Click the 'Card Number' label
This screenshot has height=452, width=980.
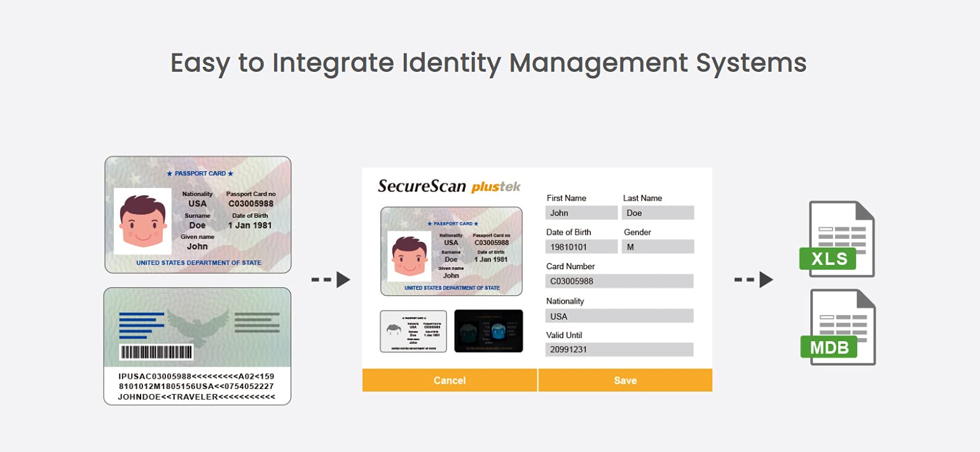[x=570, y=266]
